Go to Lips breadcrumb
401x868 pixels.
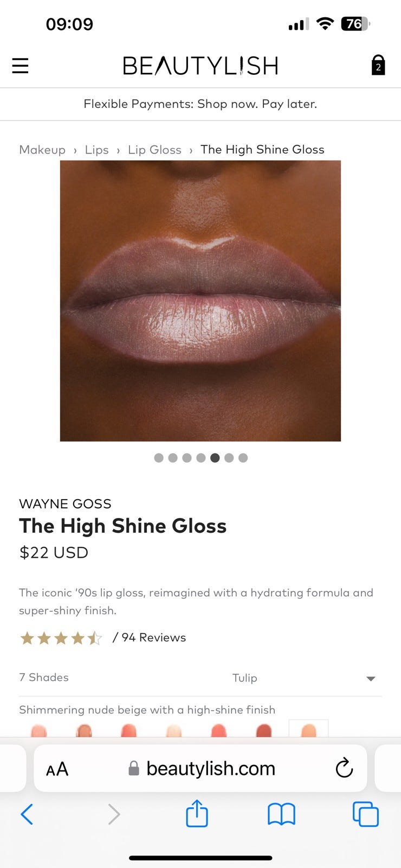[96, 150]
